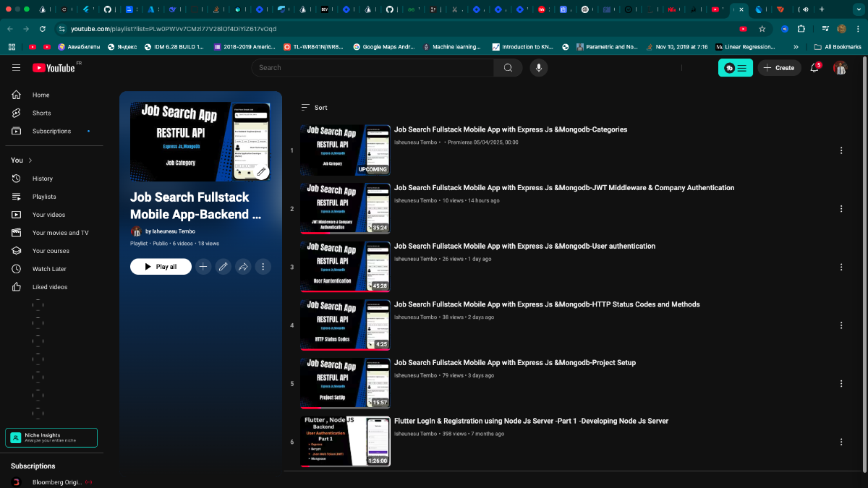Open the Niche Insights extension panel
Image resolution: width=868 pixels, height=488 pixels.
click(x=51, y=437)
